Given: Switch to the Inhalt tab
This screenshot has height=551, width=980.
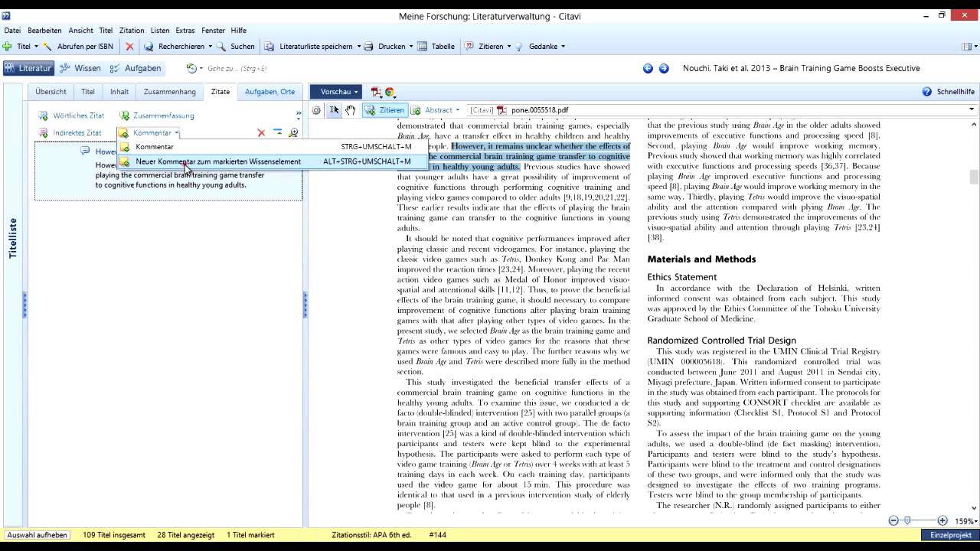Looking at the screenshot, I should pyautogui.click(x=119, y=92).
